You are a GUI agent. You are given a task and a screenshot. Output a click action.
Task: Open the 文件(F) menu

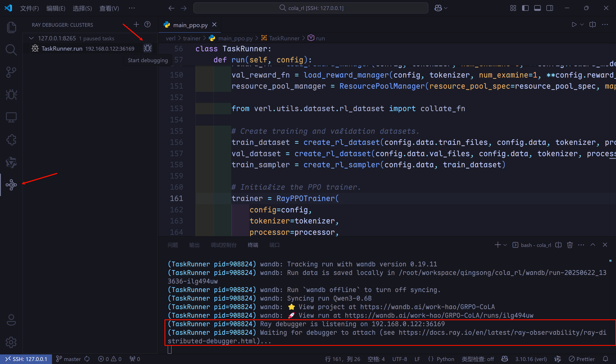click(x=29, y=8)
